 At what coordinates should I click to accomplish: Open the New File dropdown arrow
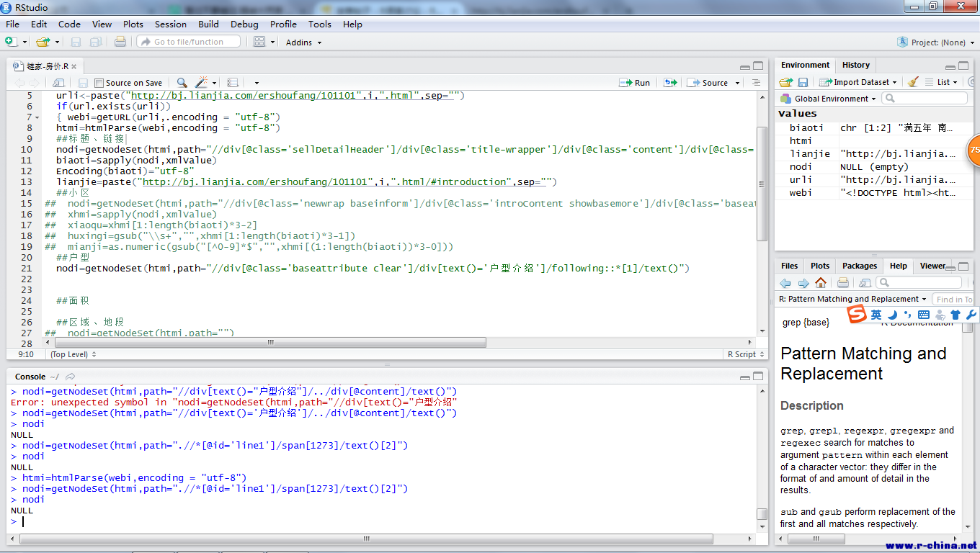click(x=25, y=42)
